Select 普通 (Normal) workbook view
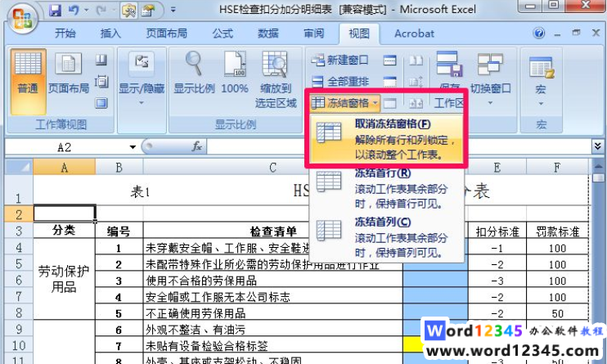 point(28,81)
